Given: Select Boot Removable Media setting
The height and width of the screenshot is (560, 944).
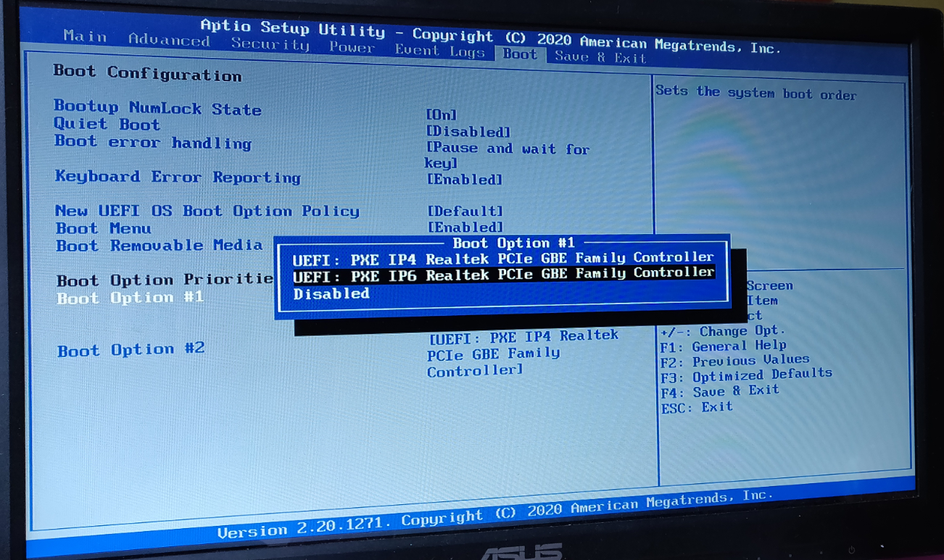Looking at the screenshot, I should point(160,246).
